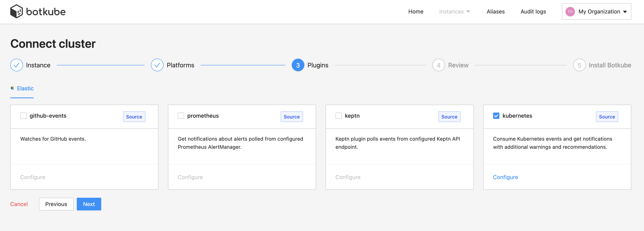Click the Install Botkube step 5 circle
The height and width of the screenshot is (231, 644).
[579, 65]
